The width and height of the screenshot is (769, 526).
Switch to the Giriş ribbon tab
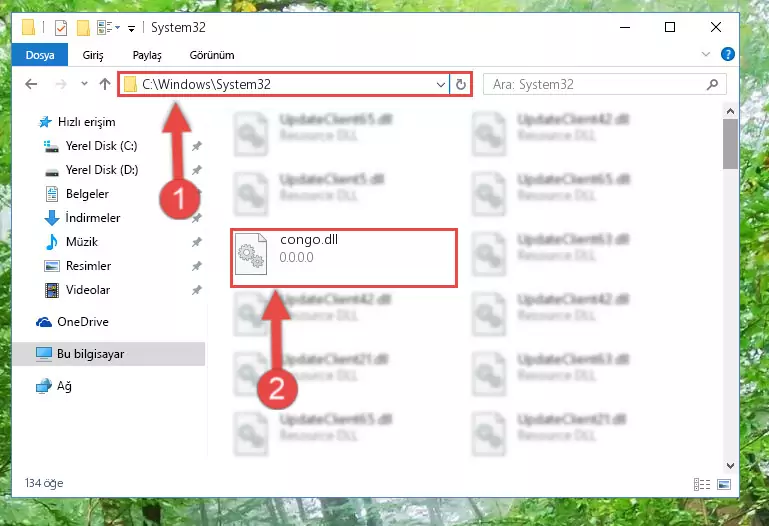click(x=93, y=55)
